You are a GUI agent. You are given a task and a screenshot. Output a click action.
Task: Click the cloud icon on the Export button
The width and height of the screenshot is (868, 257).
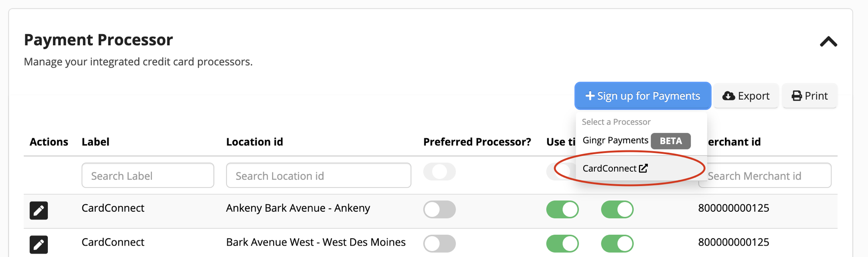point(729,95)
